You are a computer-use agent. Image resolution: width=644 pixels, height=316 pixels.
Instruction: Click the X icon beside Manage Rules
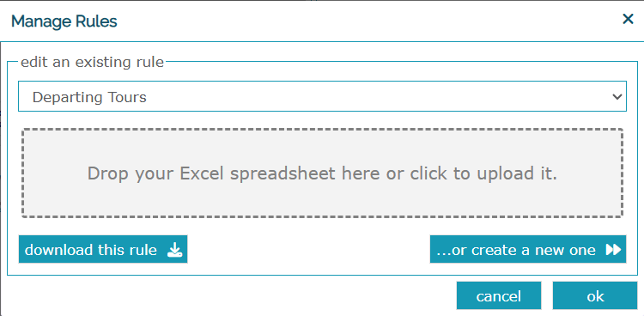(x=628, y=19)
